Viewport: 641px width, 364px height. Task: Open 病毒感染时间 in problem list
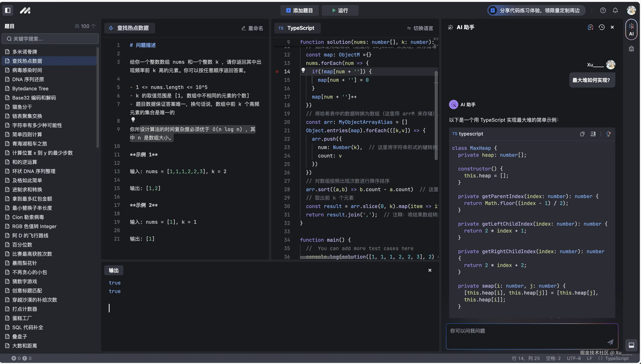coord(27,70)
